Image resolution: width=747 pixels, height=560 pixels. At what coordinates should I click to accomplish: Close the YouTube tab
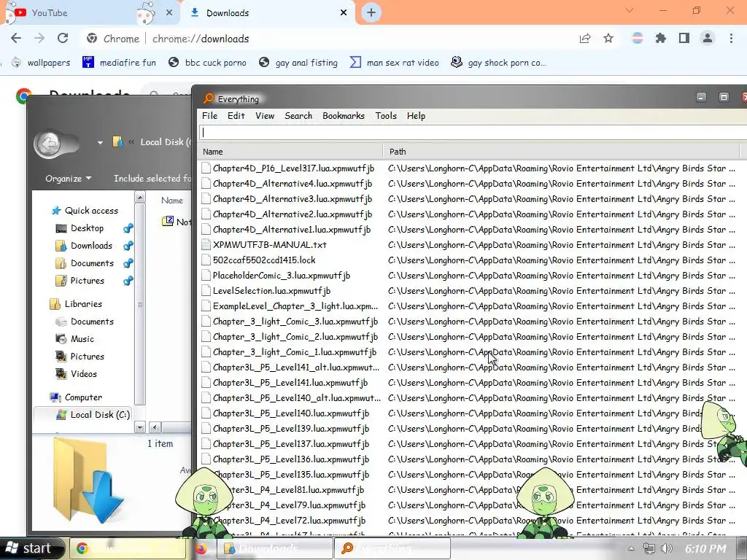coord(169,13)
